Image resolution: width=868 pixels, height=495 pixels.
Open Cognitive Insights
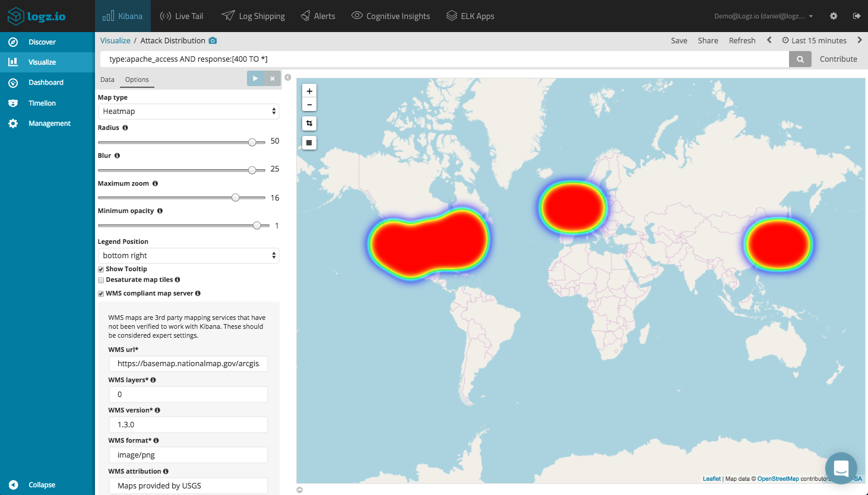point(391,16)
